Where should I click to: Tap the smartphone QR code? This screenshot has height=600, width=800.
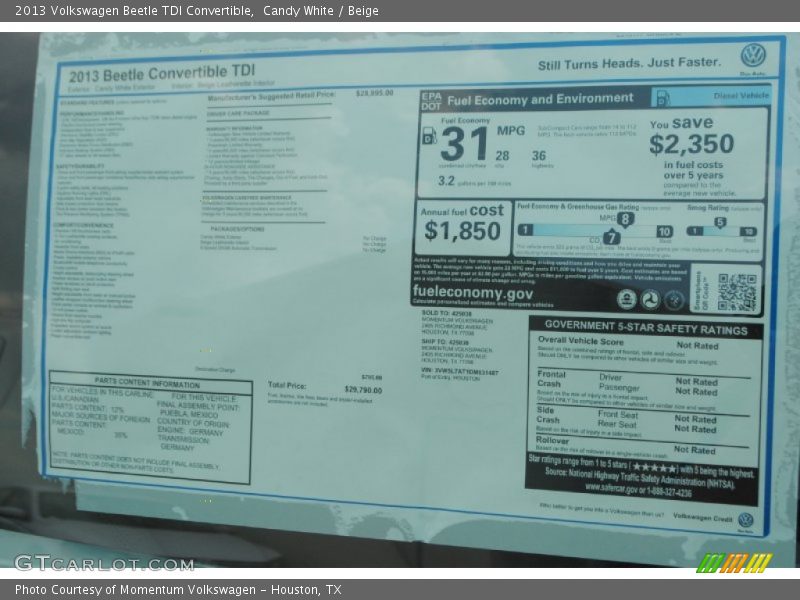click(737, 292)
